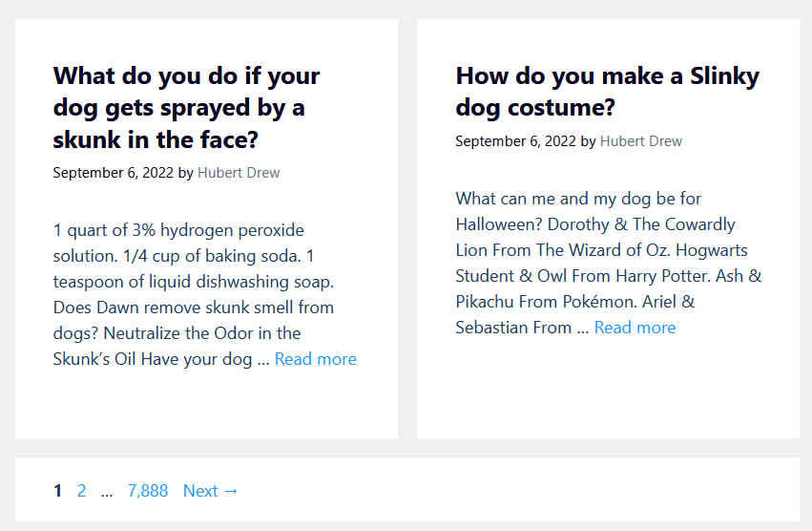Image resolution: width=812 pixels, height=531 pixels.
Task: Click blank space below skunk post excerpt
Action: 206,405
